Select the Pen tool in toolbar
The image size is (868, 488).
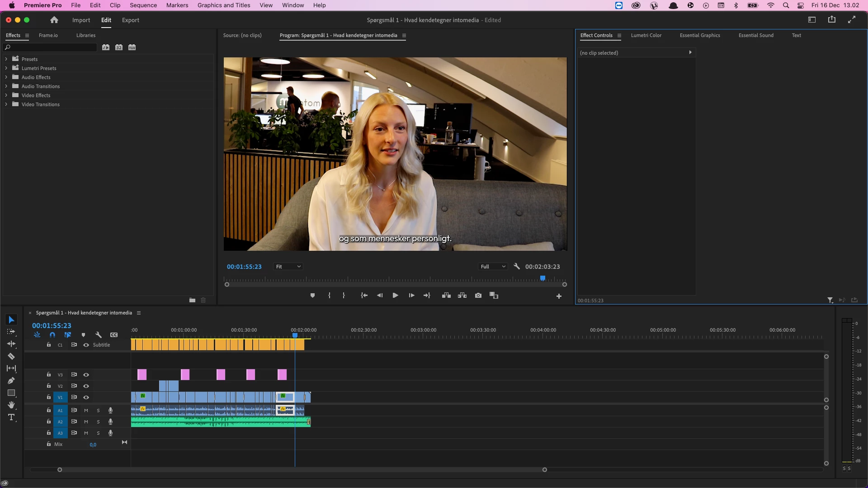(x=11, y=380)
